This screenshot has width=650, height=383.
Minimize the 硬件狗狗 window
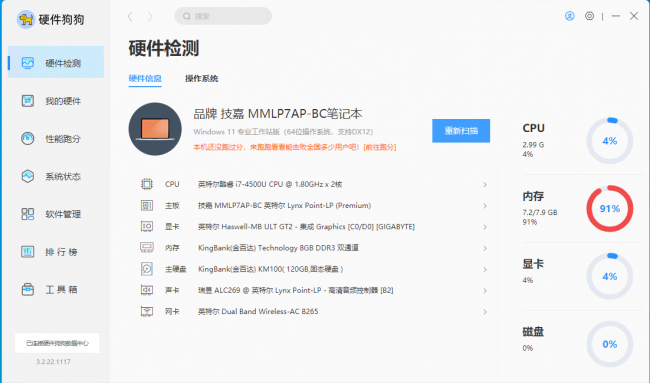pos(616,16)
